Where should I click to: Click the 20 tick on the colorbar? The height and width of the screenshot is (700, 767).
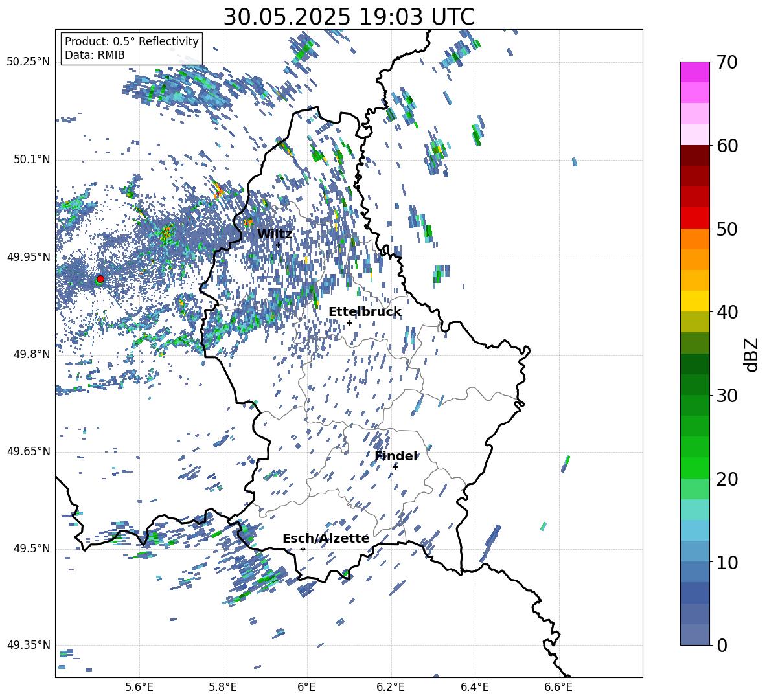[727, 479]
